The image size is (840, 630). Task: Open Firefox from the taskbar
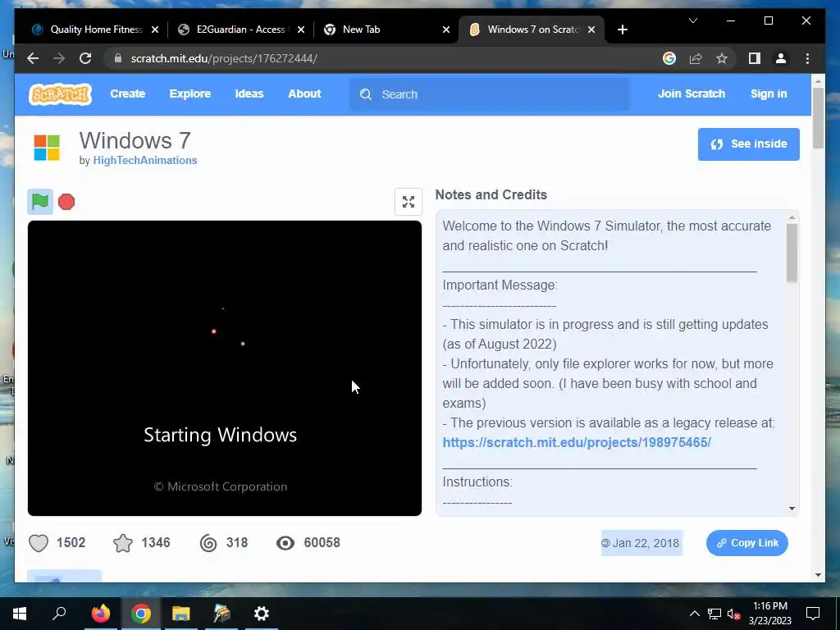click(100, 614)
